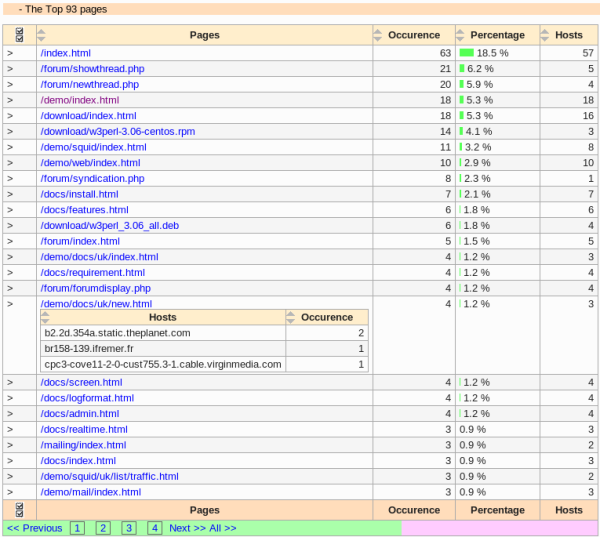Screen dimensions: 600x537
Task: Sort nested table by its Hosts arrows
Action: [45, 317]
